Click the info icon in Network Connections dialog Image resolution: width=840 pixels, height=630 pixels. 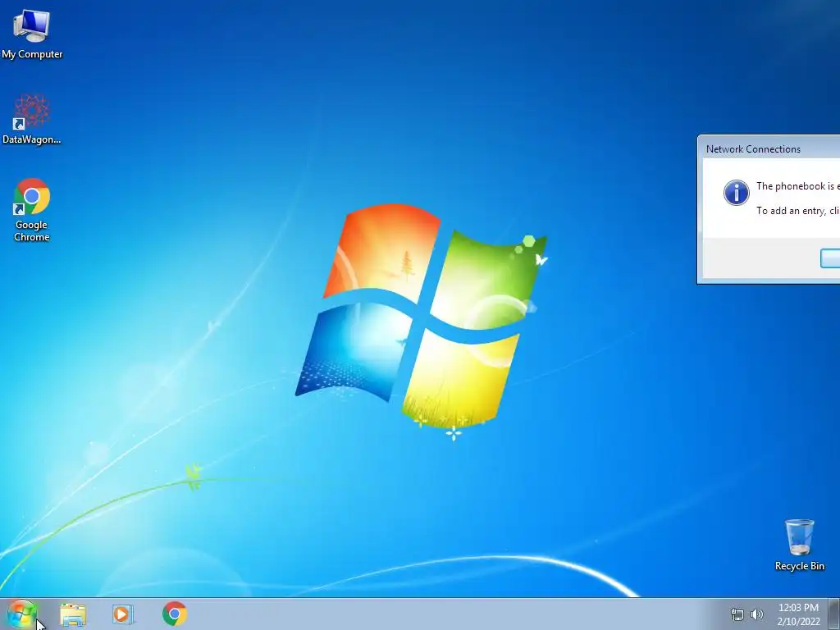[x=737, y=192]
